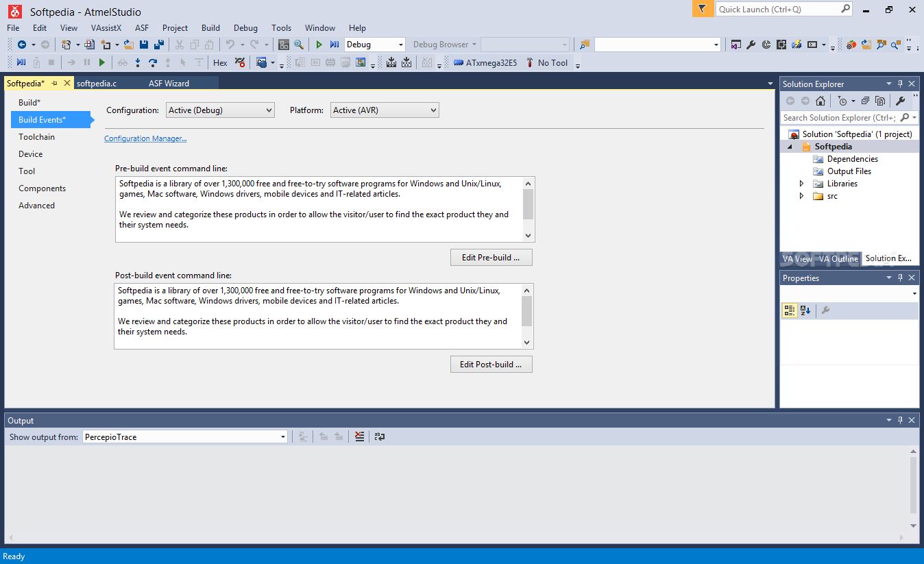Click Collapse All icon in Solution Explorer
The image size is (924, 564).
click(866, 101)
